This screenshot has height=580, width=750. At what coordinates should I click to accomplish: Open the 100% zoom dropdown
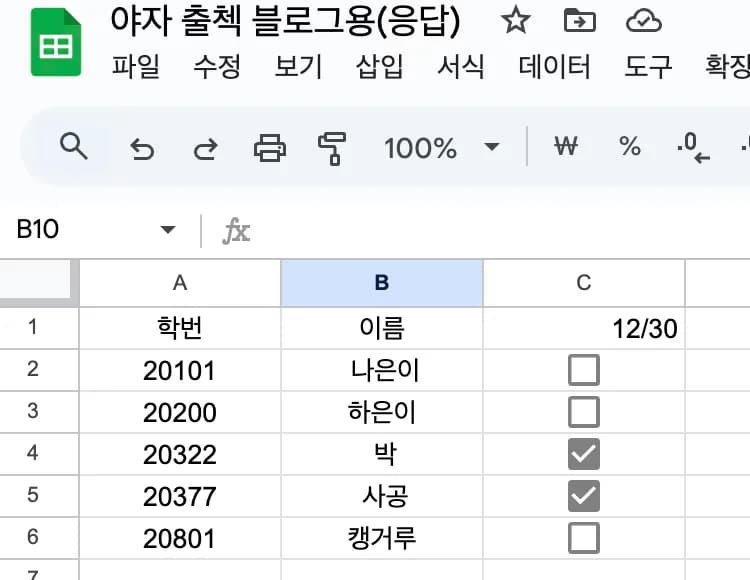(440, 148)
